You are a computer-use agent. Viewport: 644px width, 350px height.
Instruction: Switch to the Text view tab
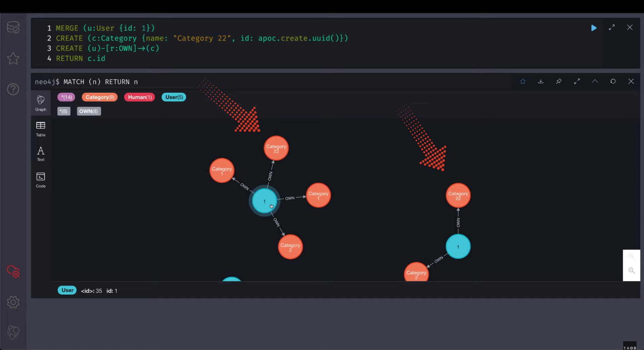tap(41, 154)
